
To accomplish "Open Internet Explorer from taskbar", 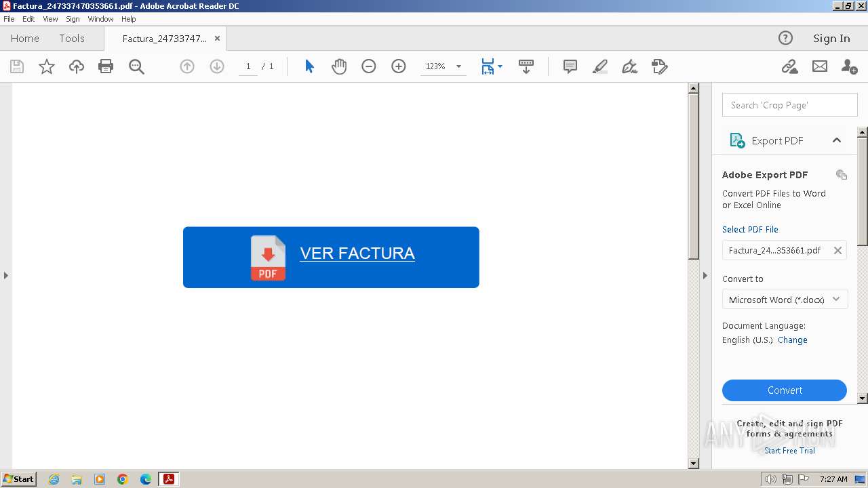I will 54,479.
